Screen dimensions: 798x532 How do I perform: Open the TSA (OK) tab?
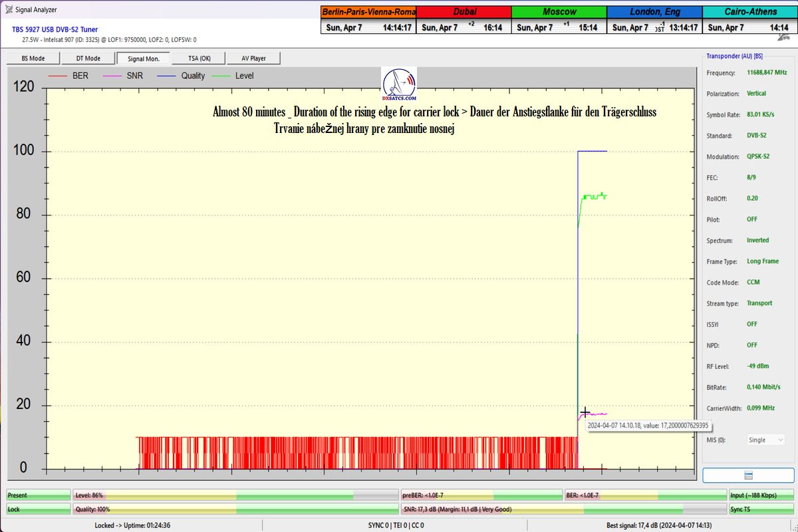(198, 59)
